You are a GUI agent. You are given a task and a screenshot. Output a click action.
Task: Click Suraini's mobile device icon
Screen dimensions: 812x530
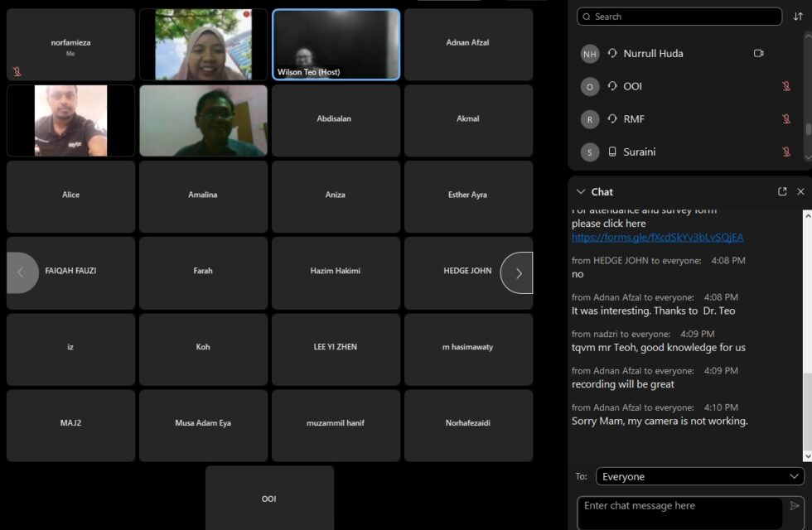pos(611,152)
